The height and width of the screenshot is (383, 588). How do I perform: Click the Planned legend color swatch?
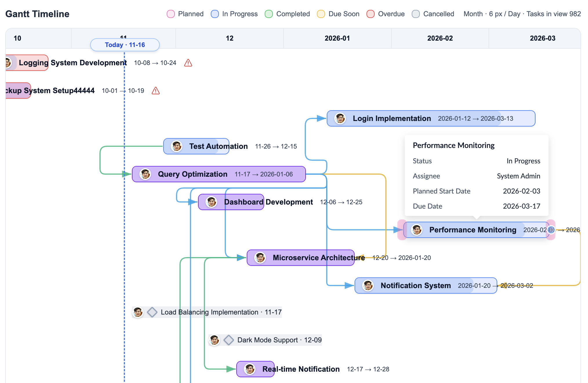coord(170,14)
